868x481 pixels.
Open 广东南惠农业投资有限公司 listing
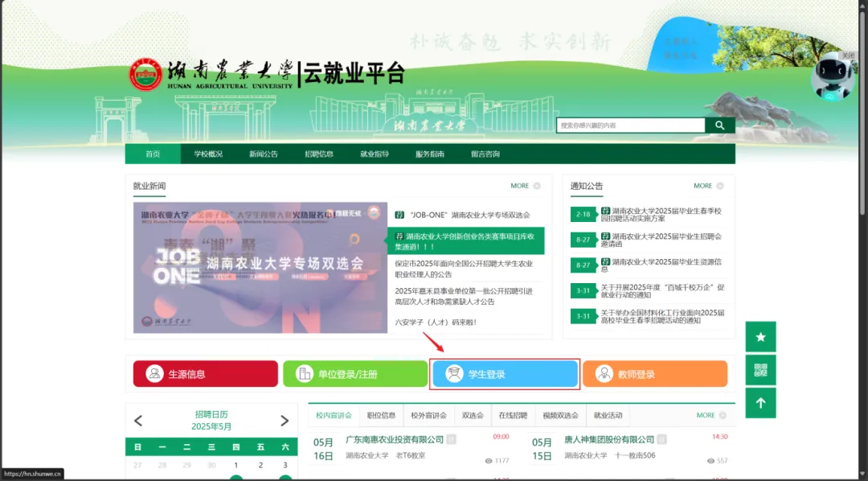(395, 439)
